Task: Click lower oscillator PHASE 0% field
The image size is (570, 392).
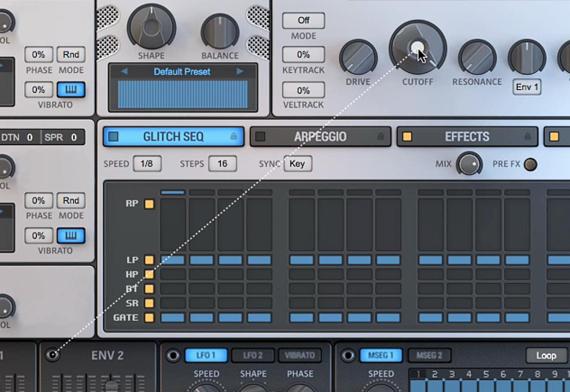Action: pos(38,201)
